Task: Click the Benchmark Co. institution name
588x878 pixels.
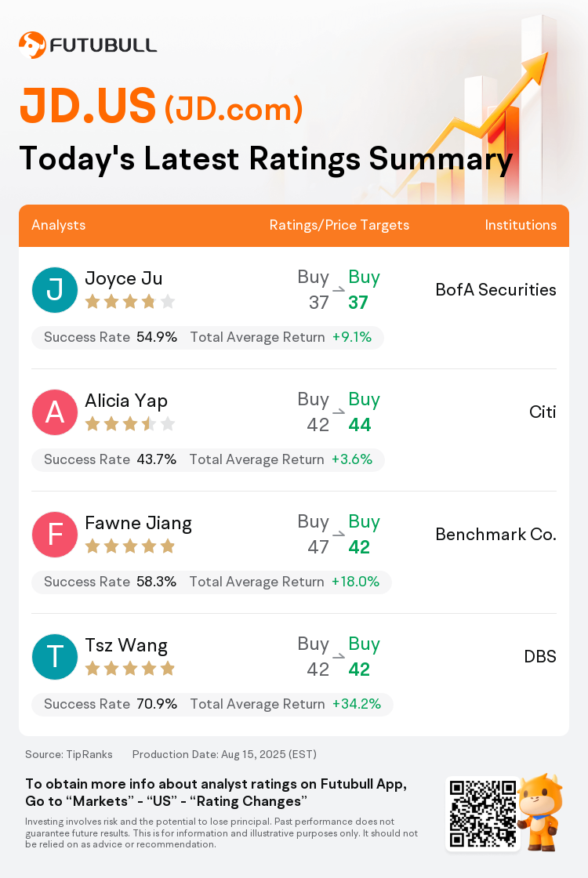Action: (496, 534)
